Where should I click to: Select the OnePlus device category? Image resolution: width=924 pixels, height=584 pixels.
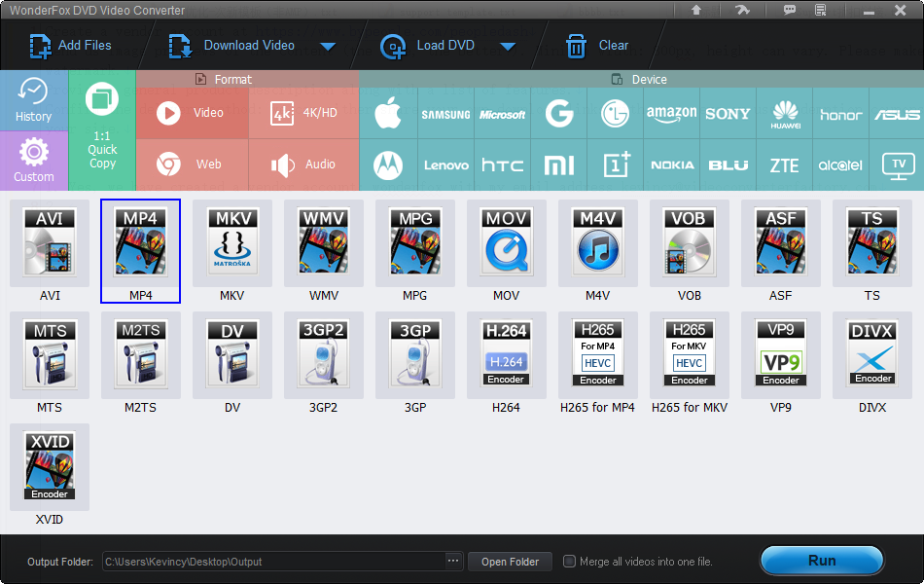coord(615,165)
